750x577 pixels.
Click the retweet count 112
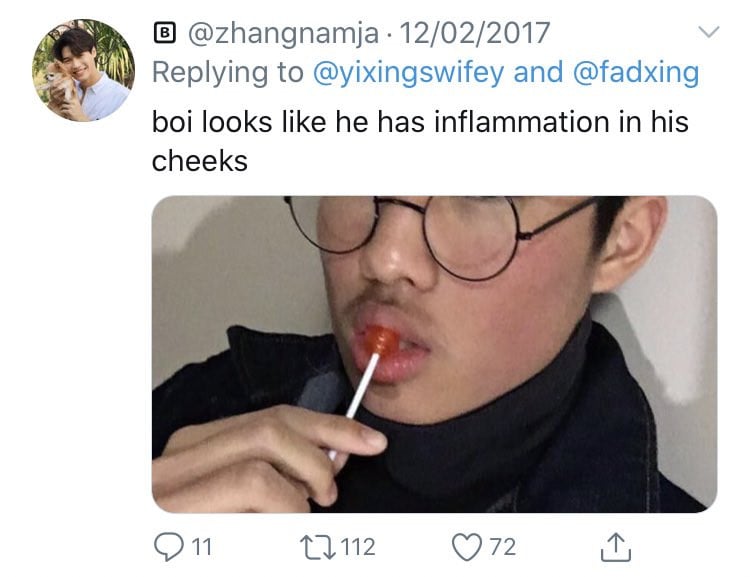pyautogui.click(x=358, y=547)
